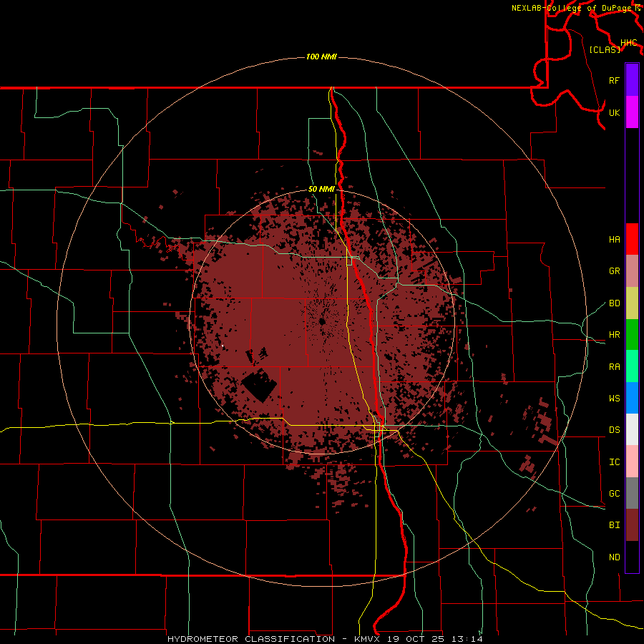The height and width of the screenshot is (644, 644).
Task: Click the mint green RA legend swatch
Action: [632, 366]
